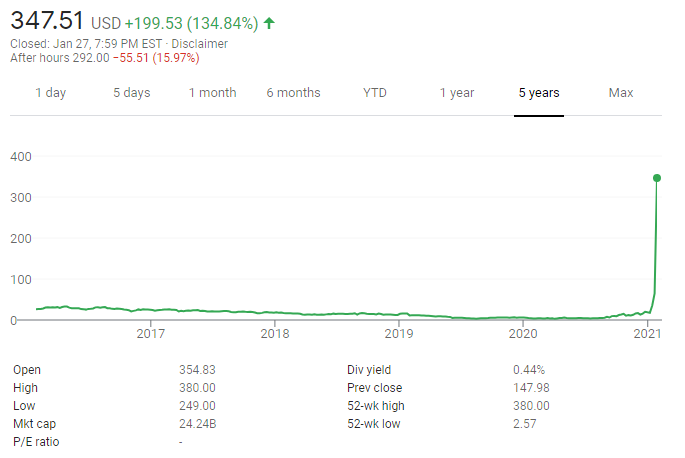Click the green endpoint dot on chart
Screen dimensions: 685x458
point(657,178)
